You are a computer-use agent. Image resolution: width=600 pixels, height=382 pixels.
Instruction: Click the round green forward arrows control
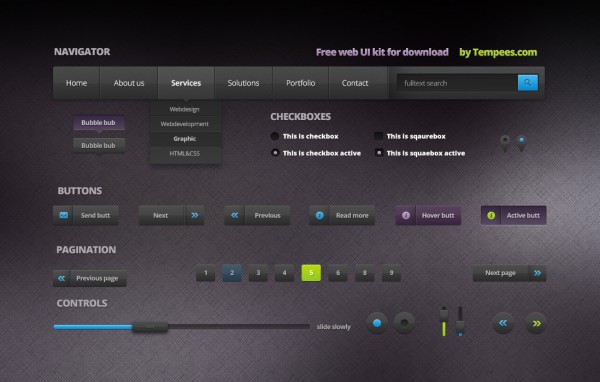pos(536,323)
